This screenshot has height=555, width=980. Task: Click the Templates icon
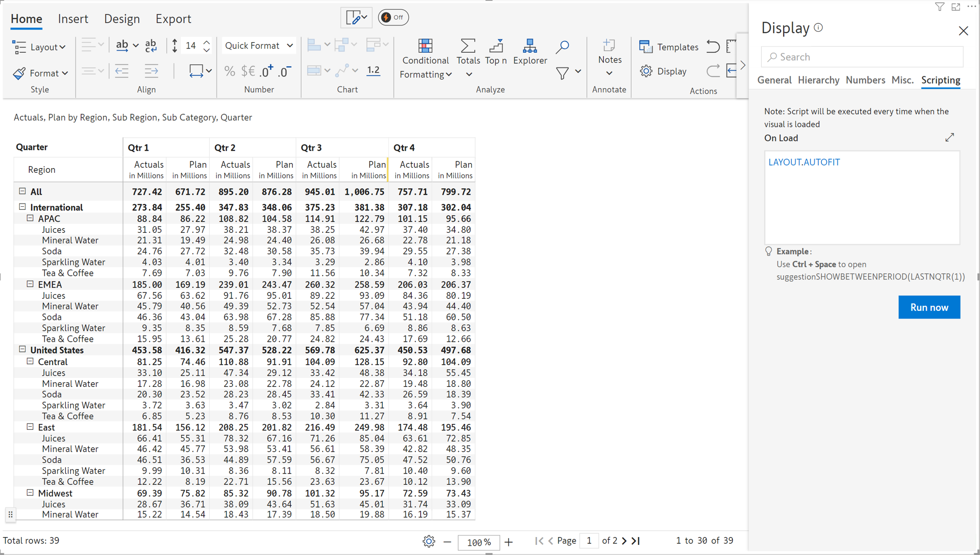pyautogui.click(x=646, y=47)
